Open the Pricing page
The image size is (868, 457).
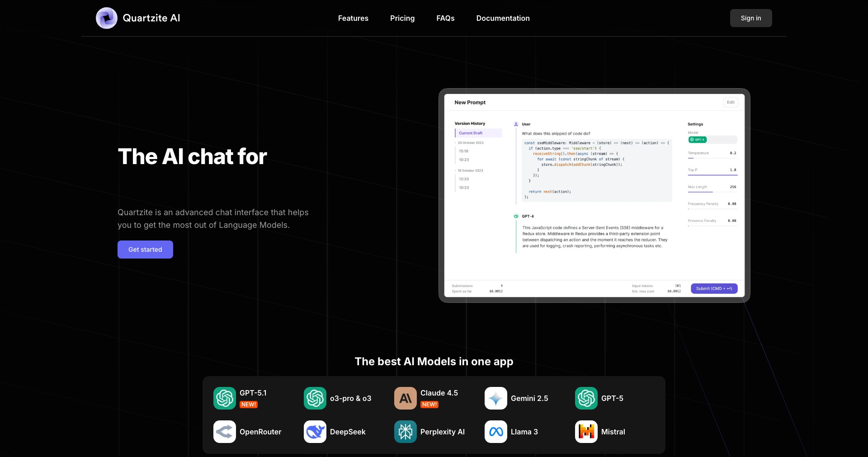[402, 18]
